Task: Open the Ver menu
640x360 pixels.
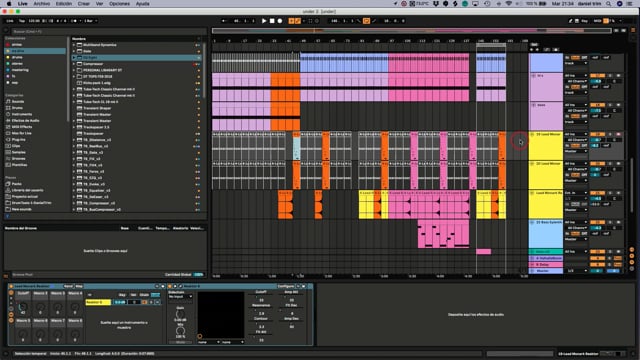Action: click(x=99, y=4)
